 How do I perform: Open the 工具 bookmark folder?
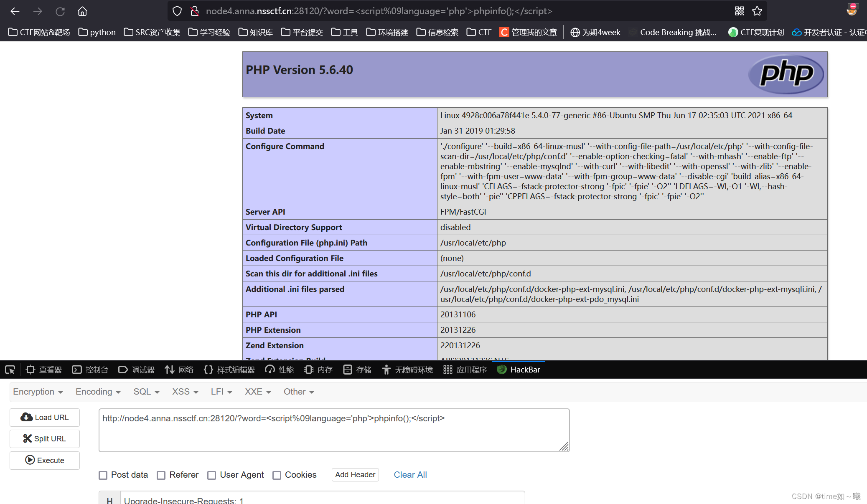point(345,32)
